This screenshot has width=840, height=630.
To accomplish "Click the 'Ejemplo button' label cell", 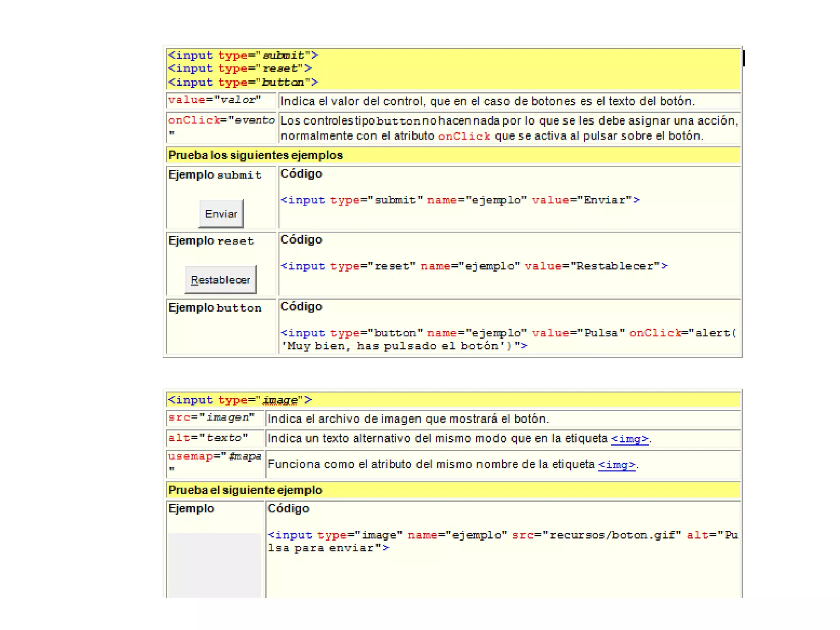I will pyautogui.click(x=215, y=308).
